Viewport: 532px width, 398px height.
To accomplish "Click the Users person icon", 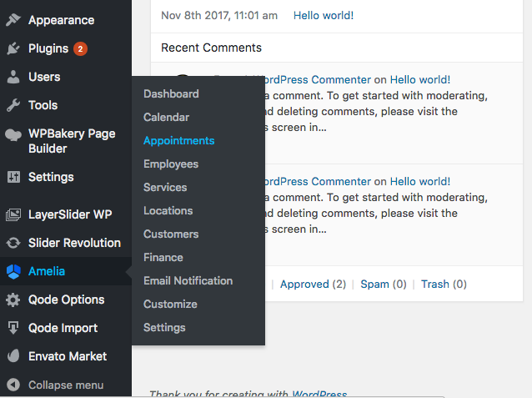I will [x=13, y=77].
